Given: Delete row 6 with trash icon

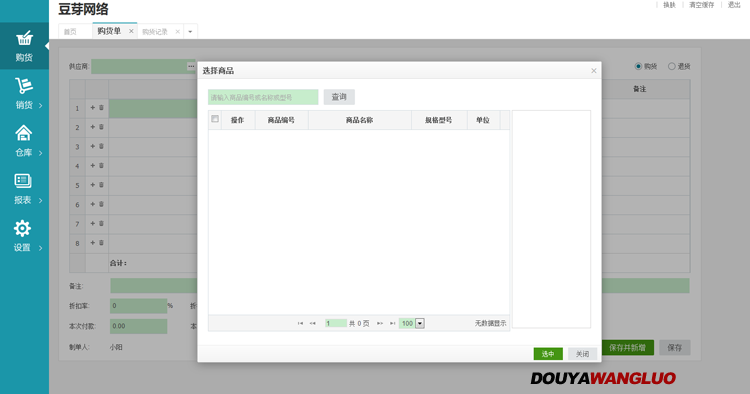Looking at the screenshot, I should click(101, 204).
